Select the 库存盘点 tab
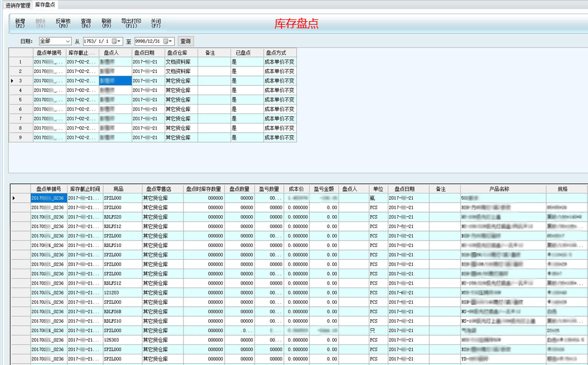This screenshot has height=365, width=588. click(x=45, y=5)
